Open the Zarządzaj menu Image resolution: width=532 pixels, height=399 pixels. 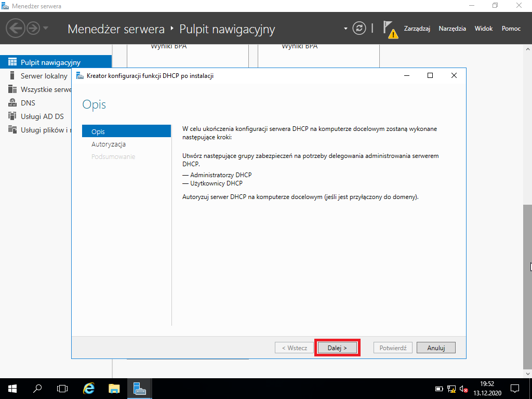pos(417,29)
